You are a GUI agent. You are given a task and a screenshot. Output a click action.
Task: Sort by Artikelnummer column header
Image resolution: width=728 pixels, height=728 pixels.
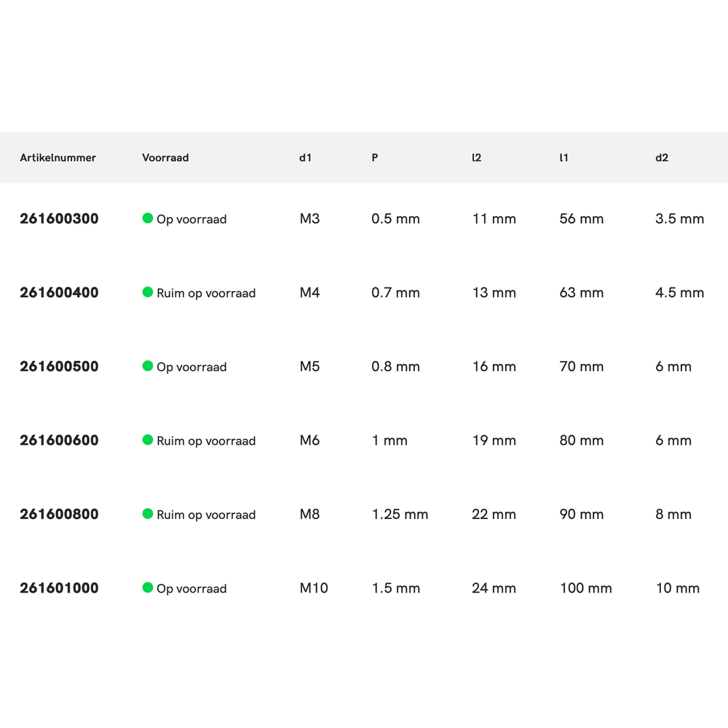click(58, 158)
